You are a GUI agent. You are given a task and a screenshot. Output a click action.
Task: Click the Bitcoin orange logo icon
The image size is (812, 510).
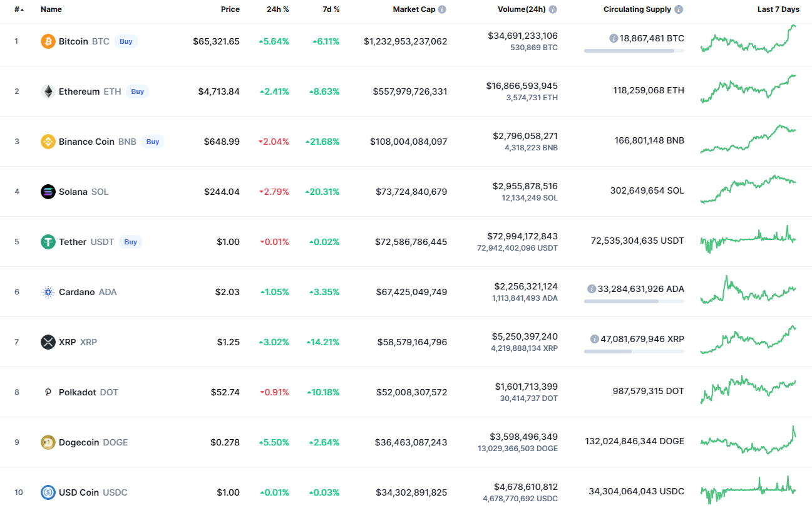pyautogui.click(x=48, y=41)
